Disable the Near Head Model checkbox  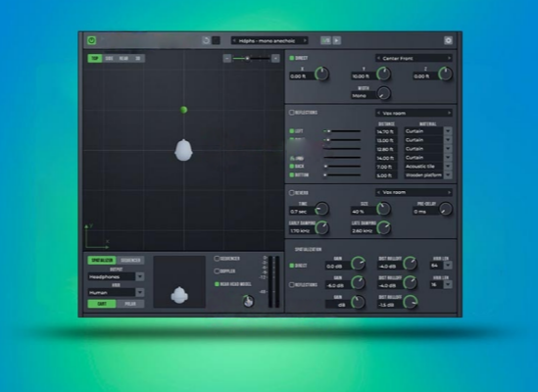coord(217,284)
